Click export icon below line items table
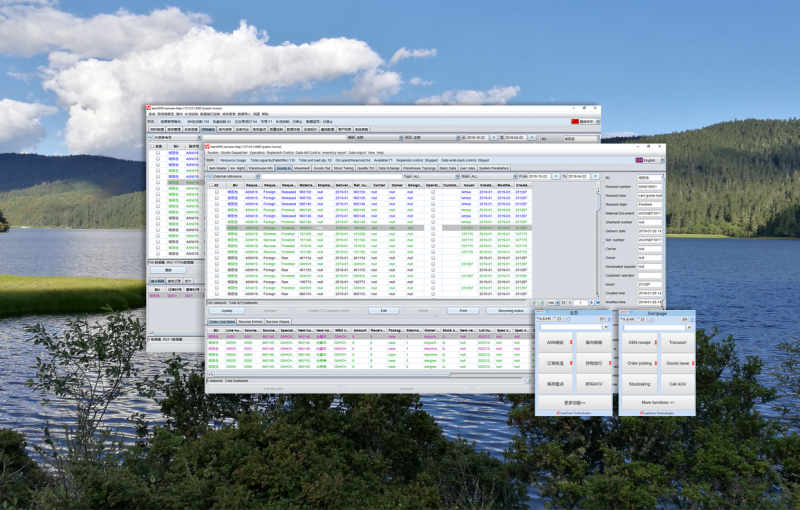The height and width of the screenshot is (510, 800). [529, 381]
